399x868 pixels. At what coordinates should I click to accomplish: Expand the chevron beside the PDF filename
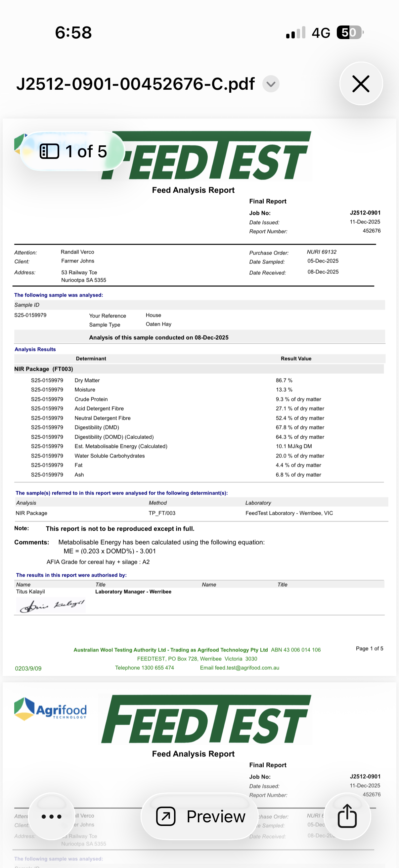[271, 84]
